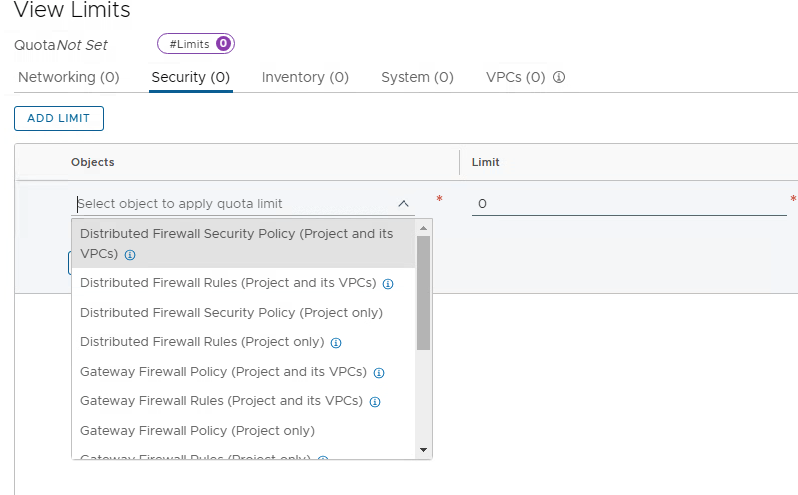Click the Limit value input field
The image size is (798, 495).
point(628,204)
